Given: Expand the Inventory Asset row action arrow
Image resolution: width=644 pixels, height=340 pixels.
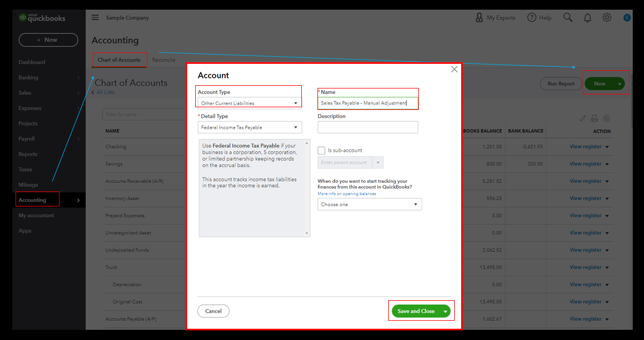Looking at the screenshot, I should click(x=607, y=198).
